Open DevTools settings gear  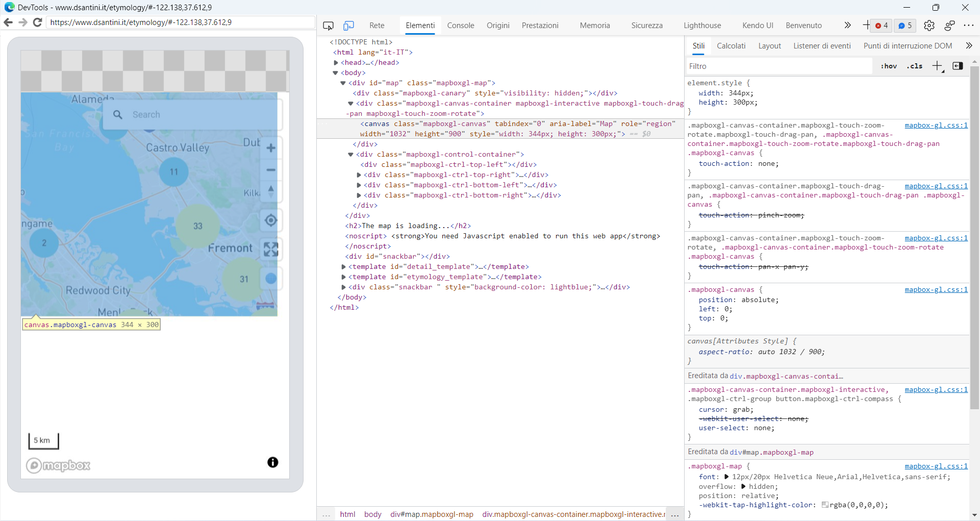[x=929, y=26]
